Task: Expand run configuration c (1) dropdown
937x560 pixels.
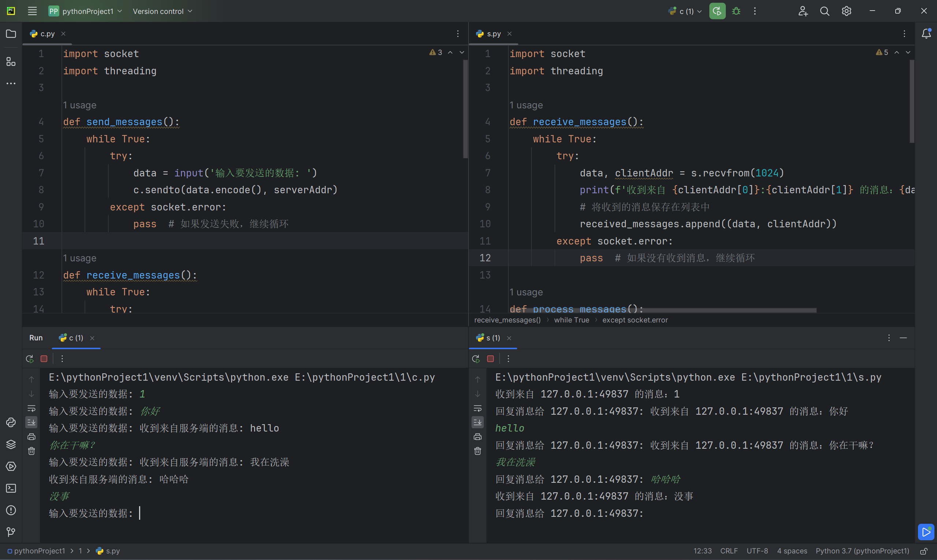Action: click(x=685, y=11)
